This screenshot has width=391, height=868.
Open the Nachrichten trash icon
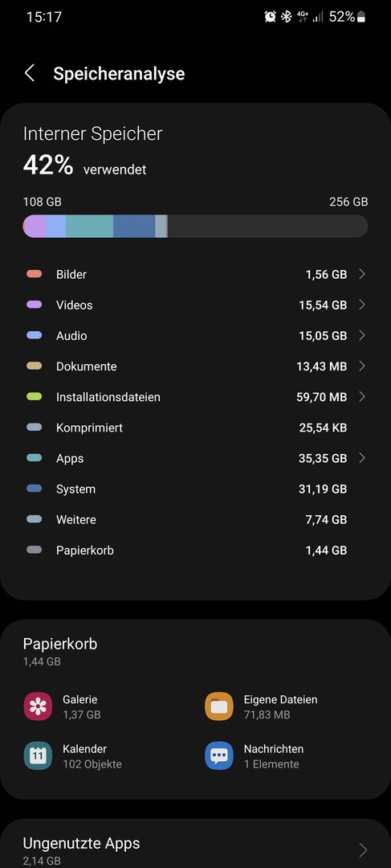point(219,755)
